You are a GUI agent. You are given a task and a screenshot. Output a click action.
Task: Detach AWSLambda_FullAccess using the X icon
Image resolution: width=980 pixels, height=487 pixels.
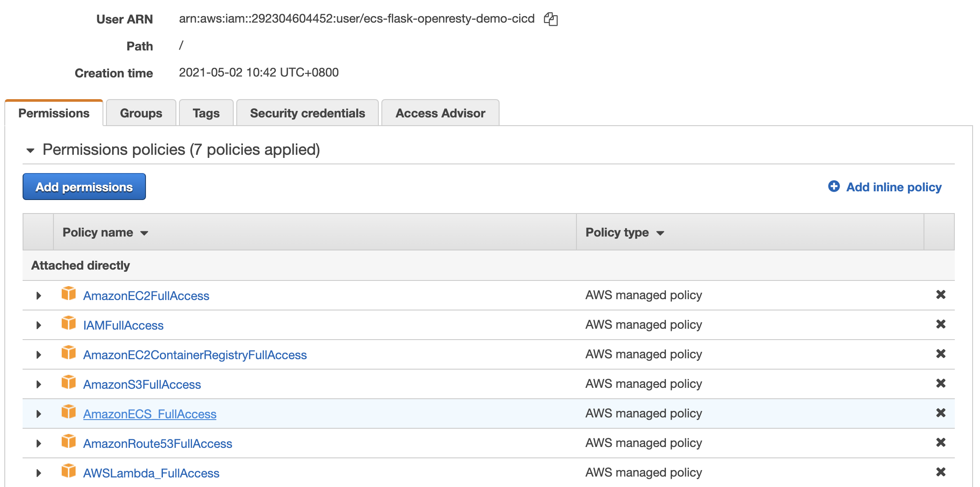[x=940, y=472]
